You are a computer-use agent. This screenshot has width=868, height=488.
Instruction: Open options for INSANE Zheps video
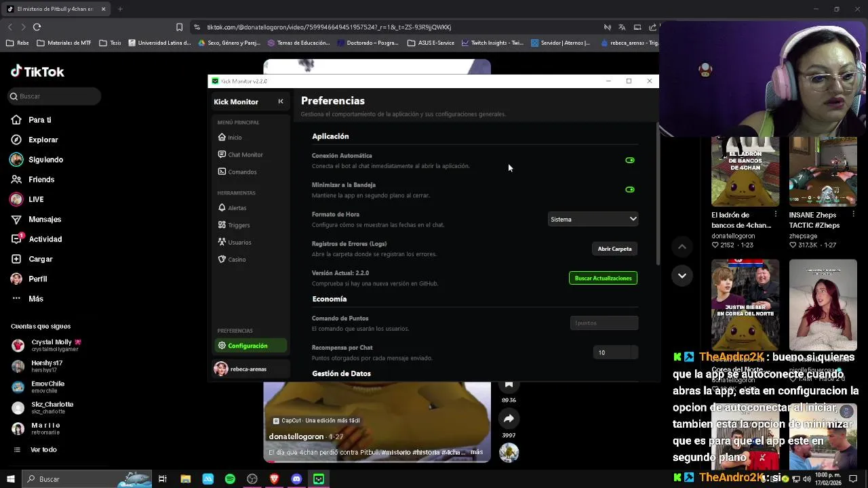pos(853,214)
